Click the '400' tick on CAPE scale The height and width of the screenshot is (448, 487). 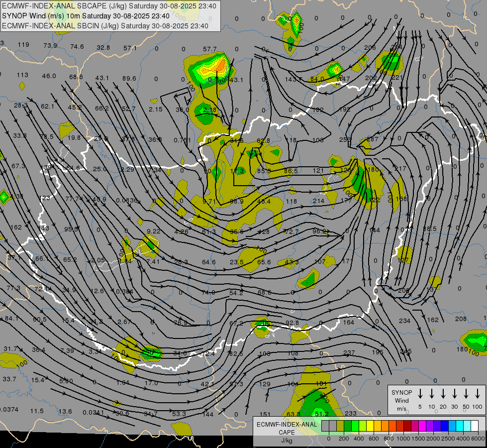(x=359, y=439)
